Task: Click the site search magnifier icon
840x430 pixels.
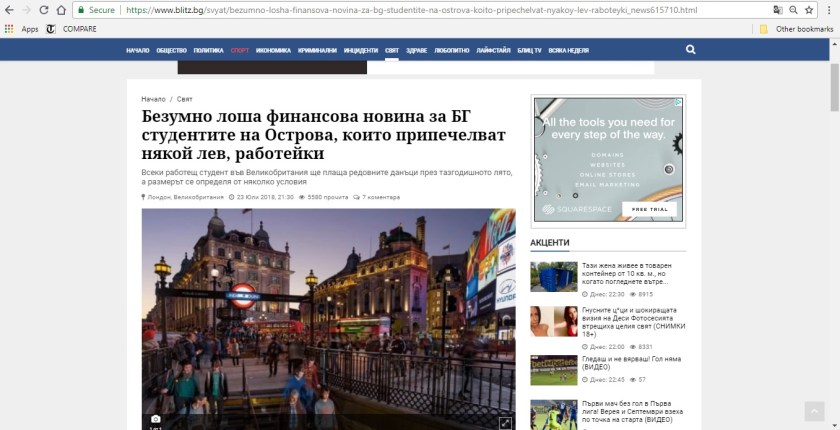Action: [x=690, y=49]
